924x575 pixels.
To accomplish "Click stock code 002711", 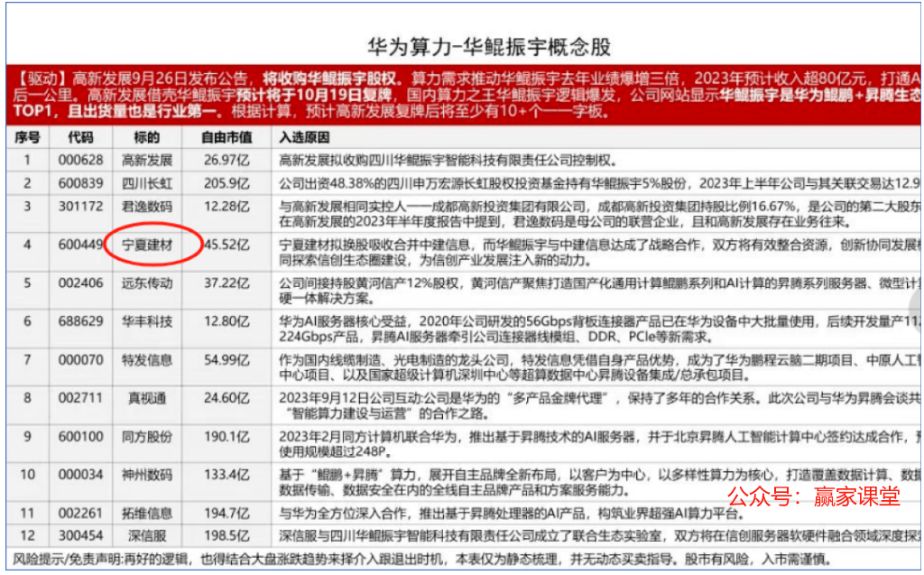I will tap(80, 398).
